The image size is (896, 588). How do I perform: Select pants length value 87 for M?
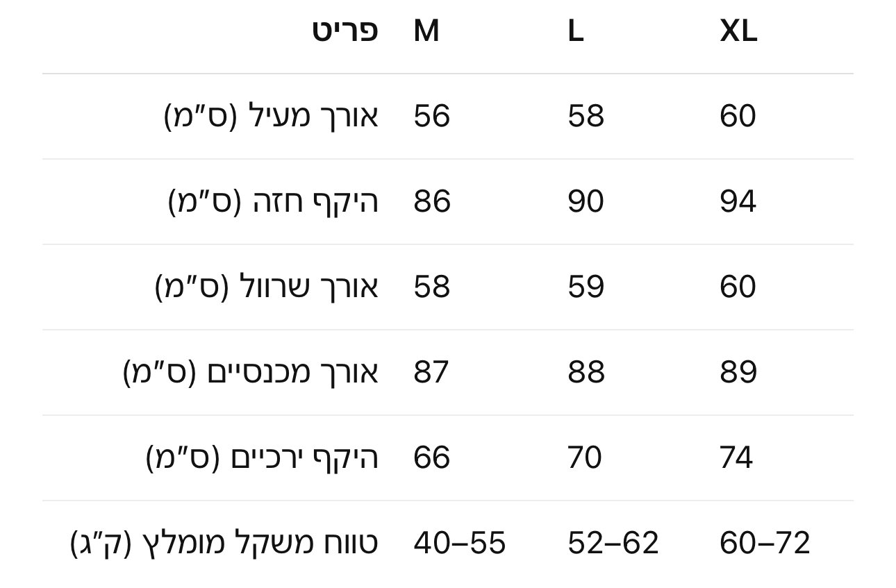tap(431, 372)
